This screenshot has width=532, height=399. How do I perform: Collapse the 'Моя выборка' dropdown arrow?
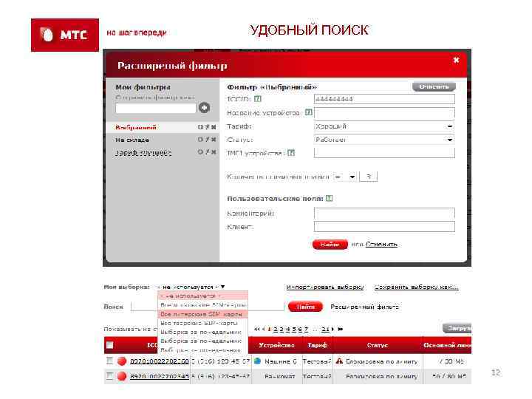click(x=222, y=287)
